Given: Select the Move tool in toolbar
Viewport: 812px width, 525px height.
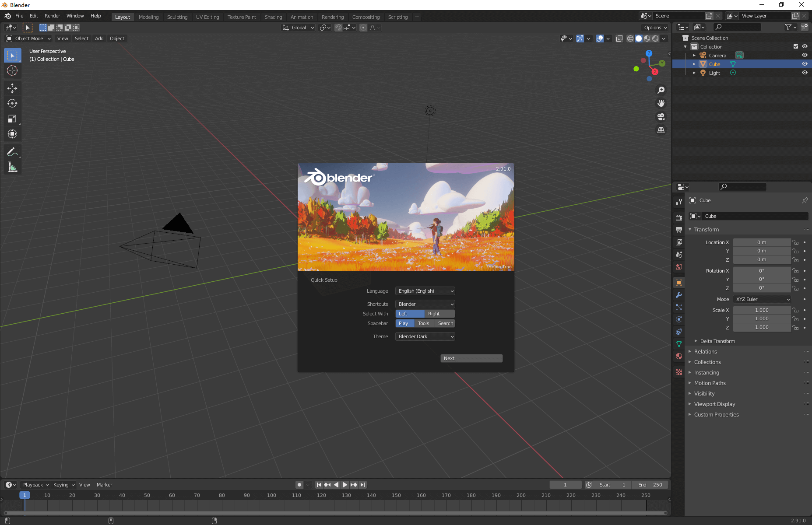Looking at the screenshot, I should click(12, 88).
